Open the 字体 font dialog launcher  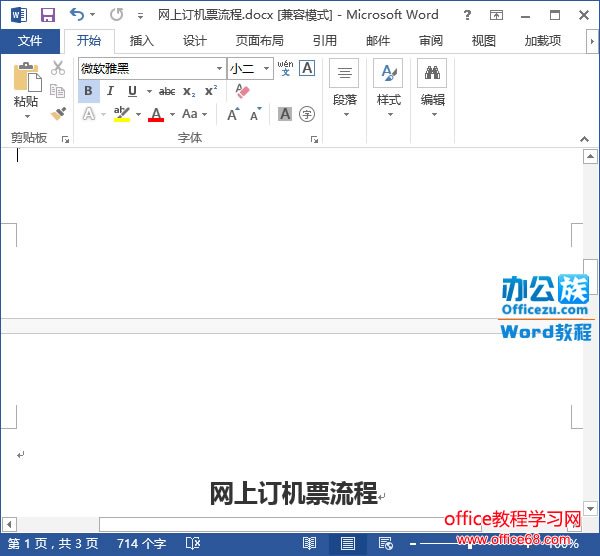pyautogui.click(x=315, y=139)
